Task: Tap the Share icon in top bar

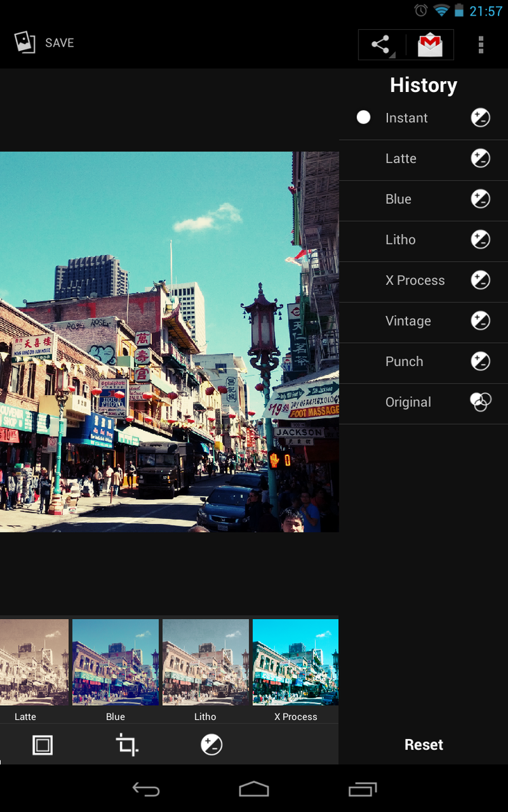Action: point(381,45)
